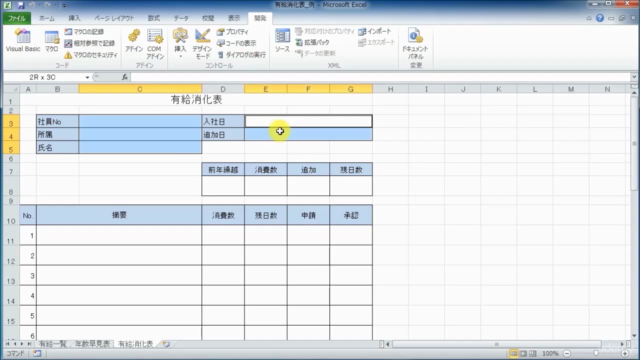Switch to Page Layout view
Image resolution: width=640 pixels, height=360 pixels.
[523, 353]
